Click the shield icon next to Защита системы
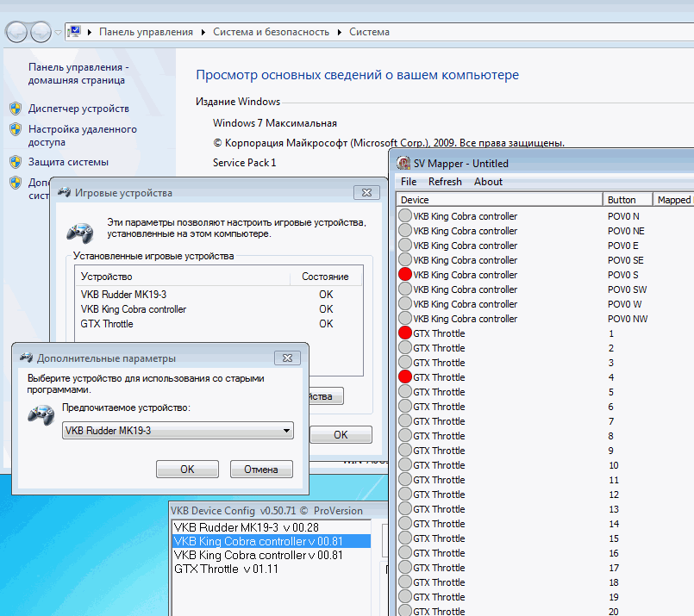Viewport: 694px width, 616px height. pos(16,162)
